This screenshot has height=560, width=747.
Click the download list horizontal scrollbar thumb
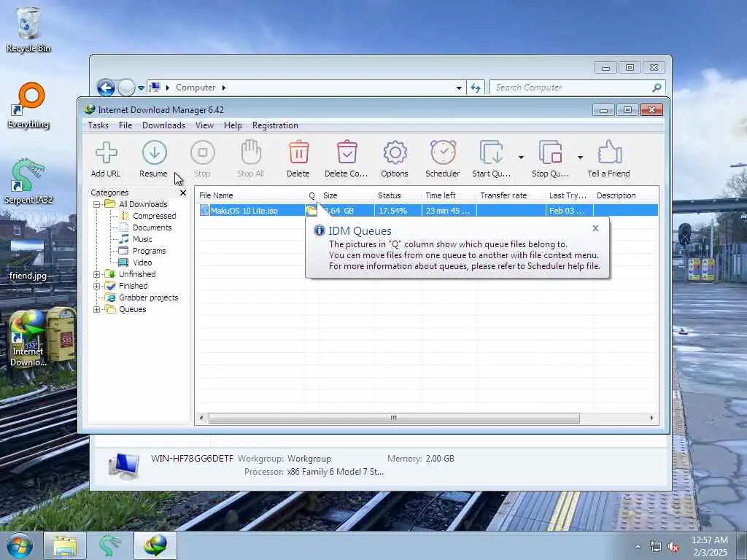pyautogui.click(x=394, y=418)
